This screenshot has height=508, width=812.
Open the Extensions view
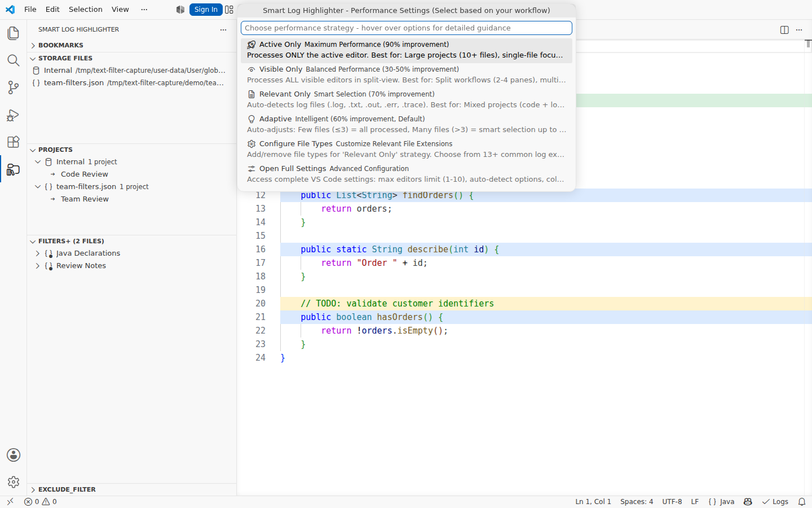pos(14,142)
